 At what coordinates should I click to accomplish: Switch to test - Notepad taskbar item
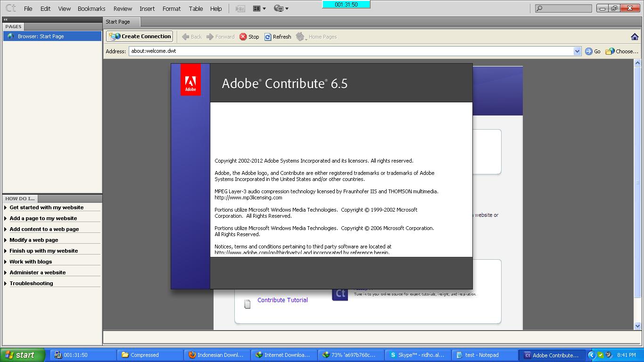(x=485, y=355)
